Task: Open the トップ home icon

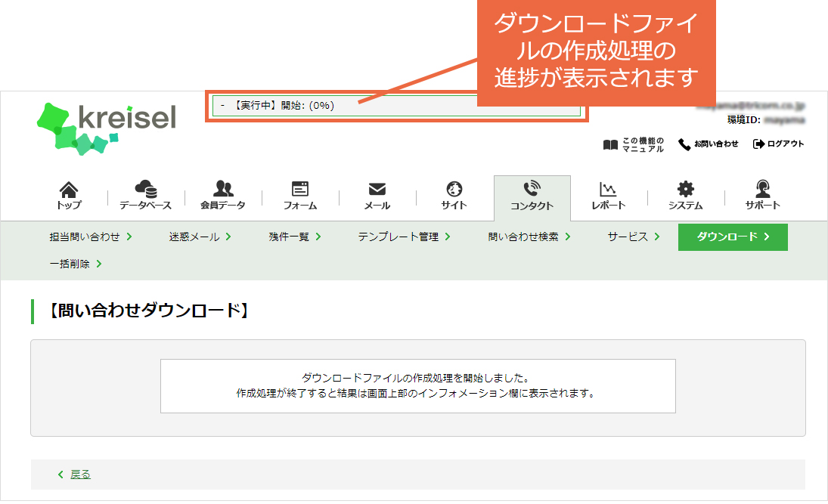Action: tap(69, 190)
